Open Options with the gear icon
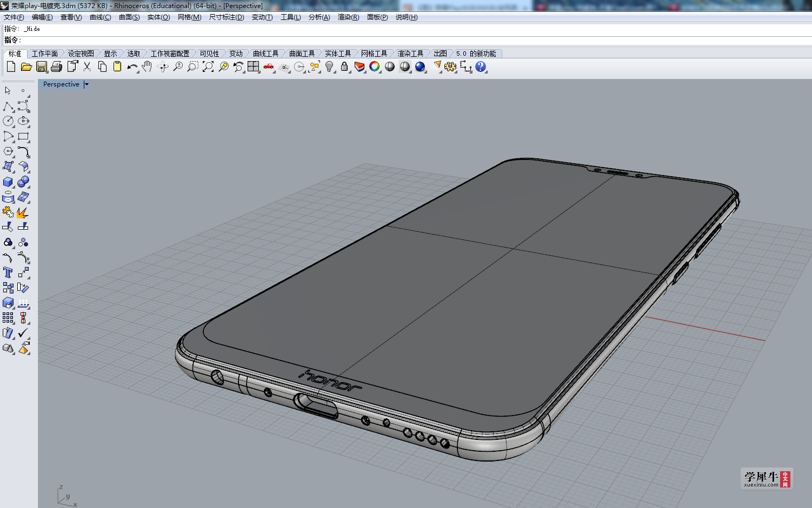This screenshot has height=508, width=812. pos(450,66)
